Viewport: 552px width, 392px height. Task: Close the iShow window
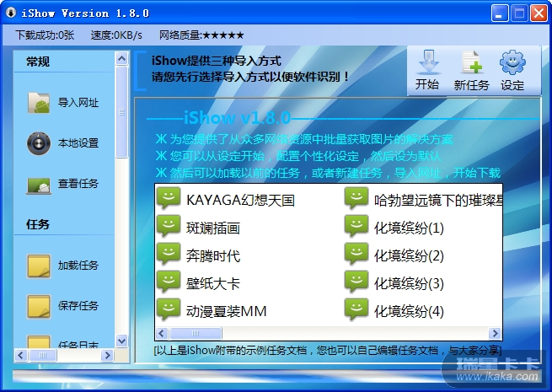coord(539,14)
